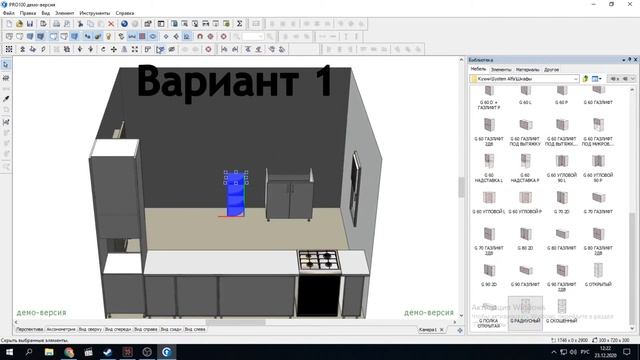Select the eyedropper tool in left sidebar

click(x=6, y=99)
